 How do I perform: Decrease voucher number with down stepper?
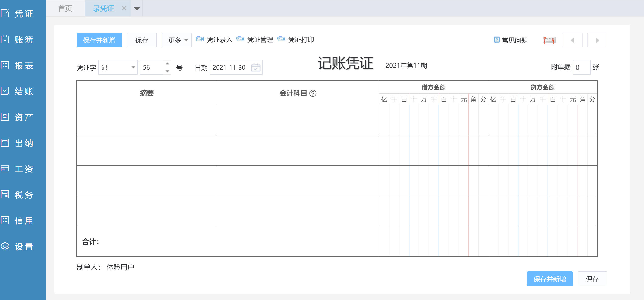(x=167, y=71)
